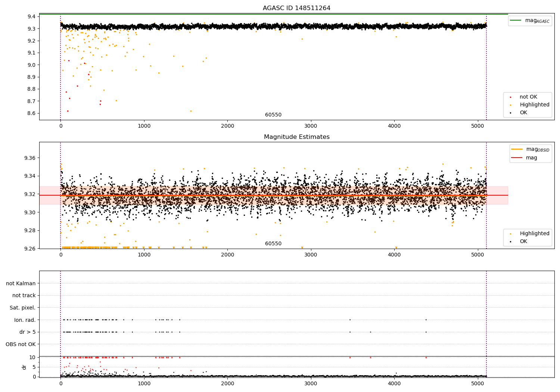Click the 5000 x-tick under Magnitude Estimates plot
Viewport: 560px width, 392px height.
[x=478, y=255]
